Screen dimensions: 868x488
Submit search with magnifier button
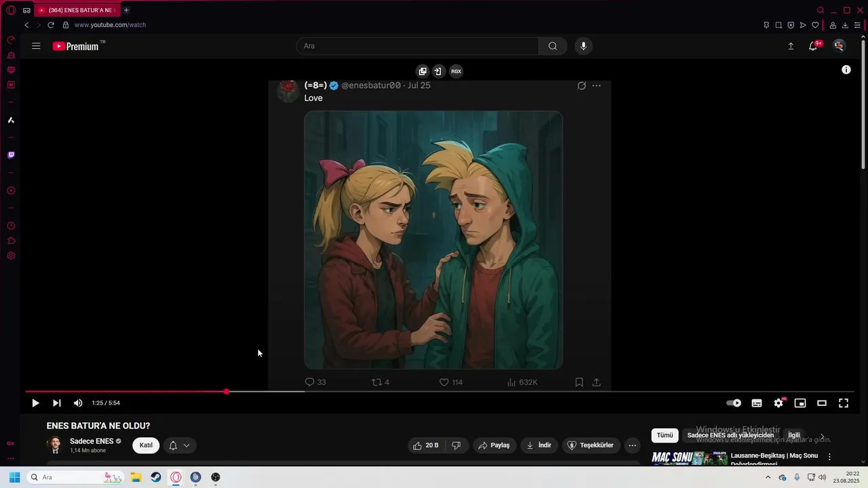(x=553, y=46)
